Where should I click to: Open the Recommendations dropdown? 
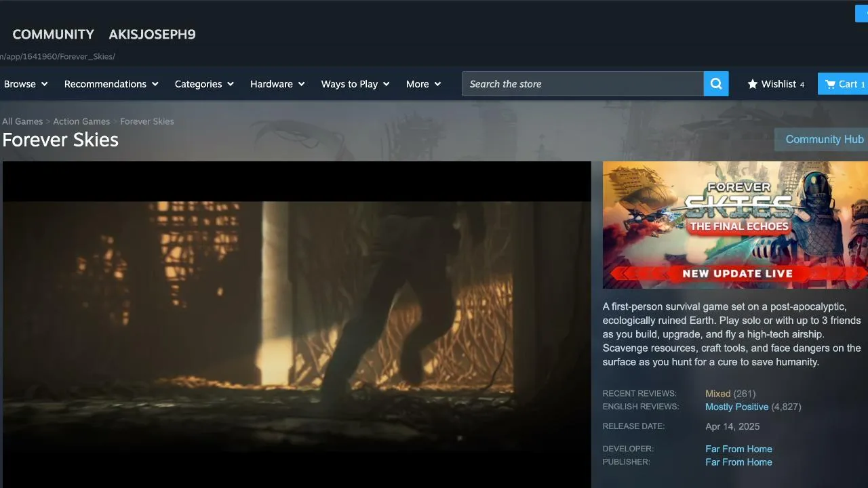pyautogui.click(x=111, y=84)
